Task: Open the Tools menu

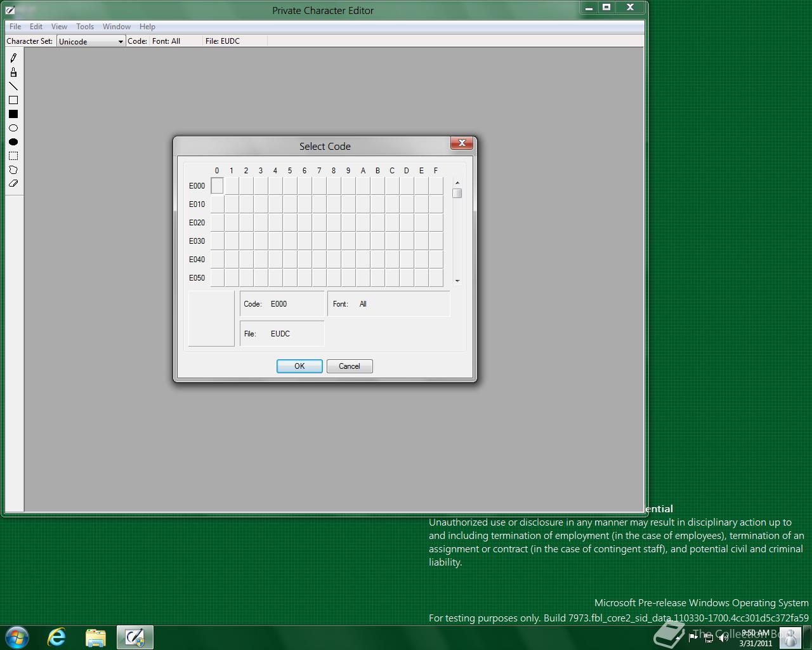Action: pyautogui.click(x=85, y=27)
